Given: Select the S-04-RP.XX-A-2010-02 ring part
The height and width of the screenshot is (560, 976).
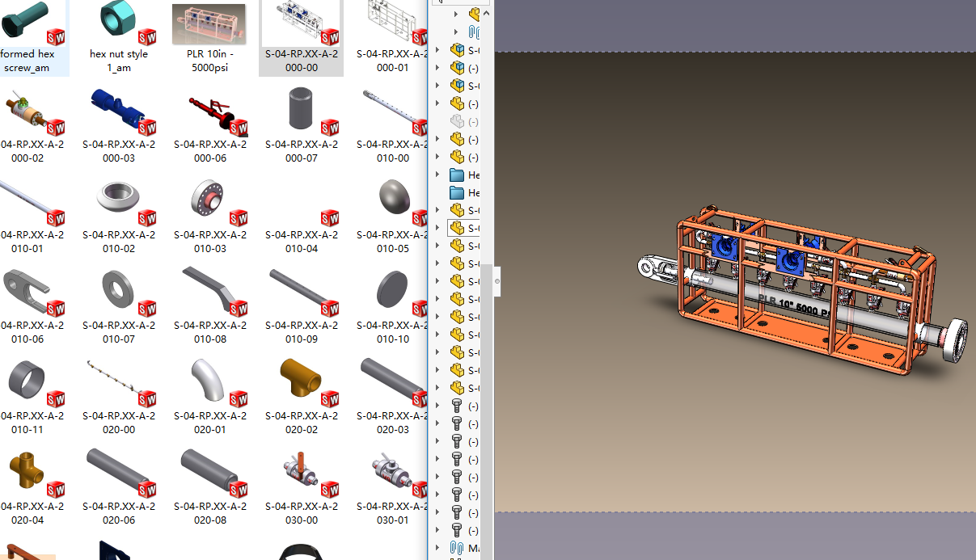Looking at the screenshot, I should point(119,217).
